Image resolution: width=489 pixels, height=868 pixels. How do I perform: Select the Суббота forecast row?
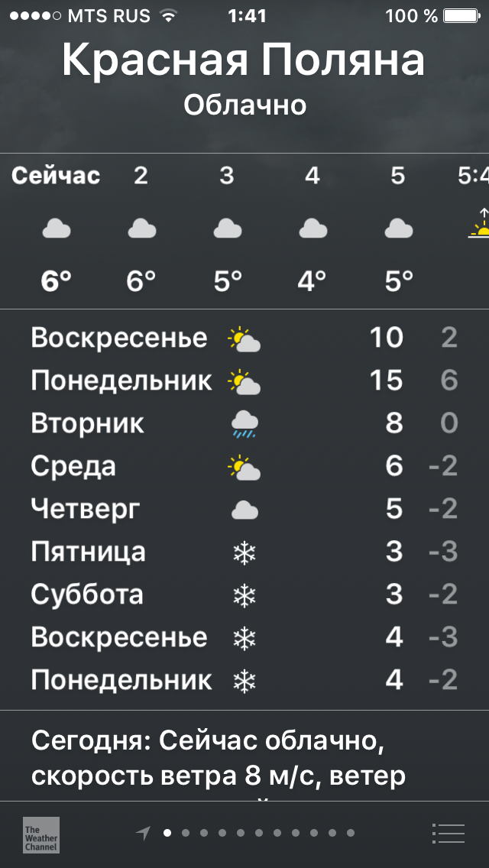click(x=244, y=594)
